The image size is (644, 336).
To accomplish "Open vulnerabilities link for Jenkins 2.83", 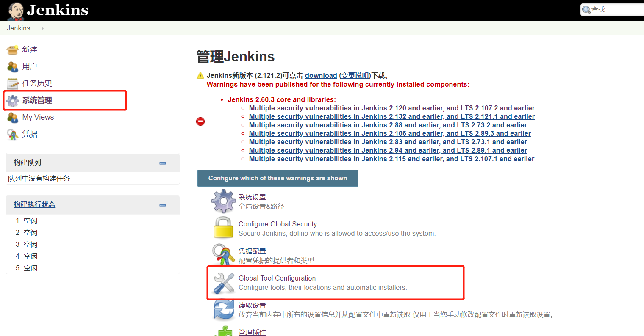I will pos(388,142).
